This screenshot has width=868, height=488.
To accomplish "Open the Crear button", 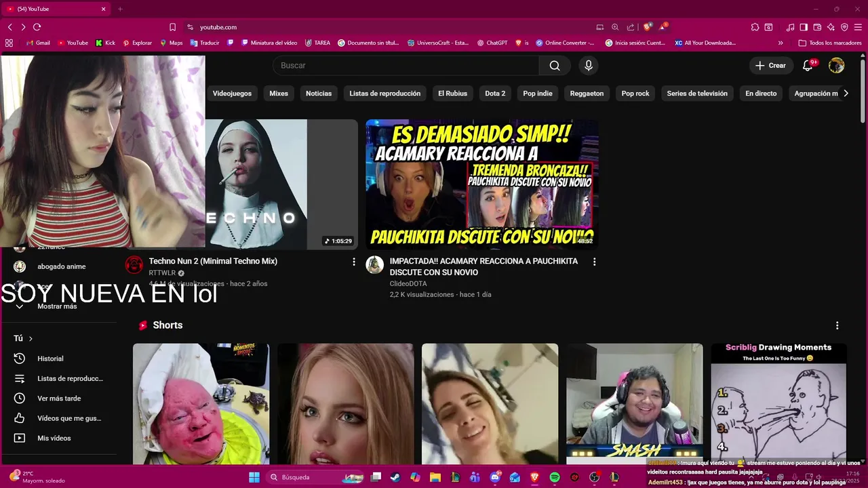I will pyautogui.click(x=771, y=65).
